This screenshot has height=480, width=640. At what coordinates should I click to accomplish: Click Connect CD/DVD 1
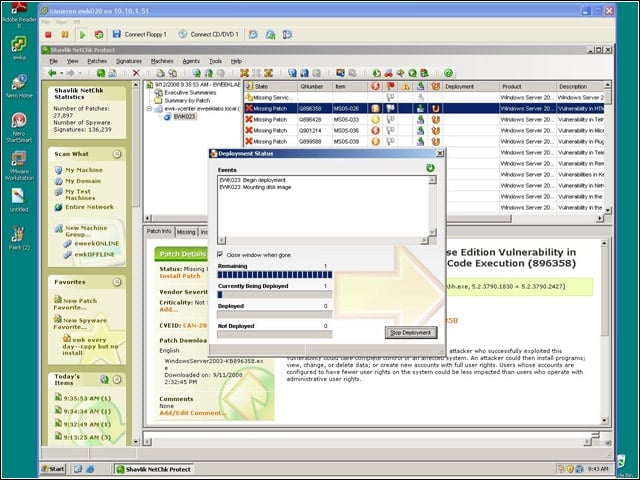click(209, 35)
